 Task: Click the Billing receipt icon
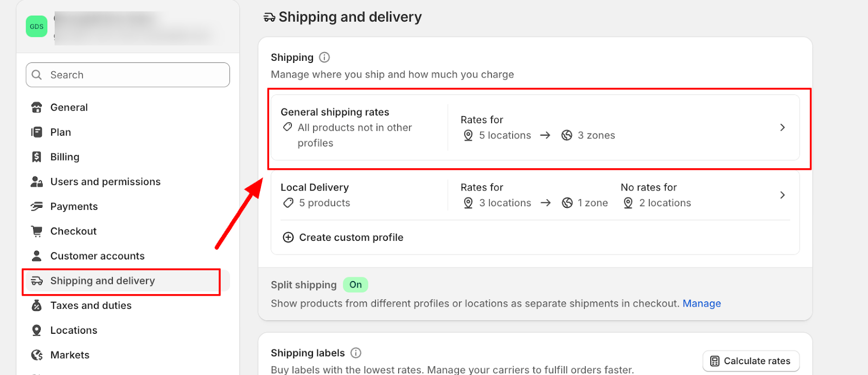pyautogui.click(x=36, y=157)
